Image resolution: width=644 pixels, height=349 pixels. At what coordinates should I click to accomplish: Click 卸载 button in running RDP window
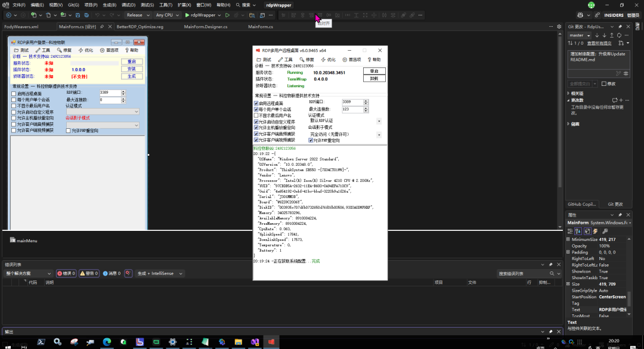tap(374, 79)
